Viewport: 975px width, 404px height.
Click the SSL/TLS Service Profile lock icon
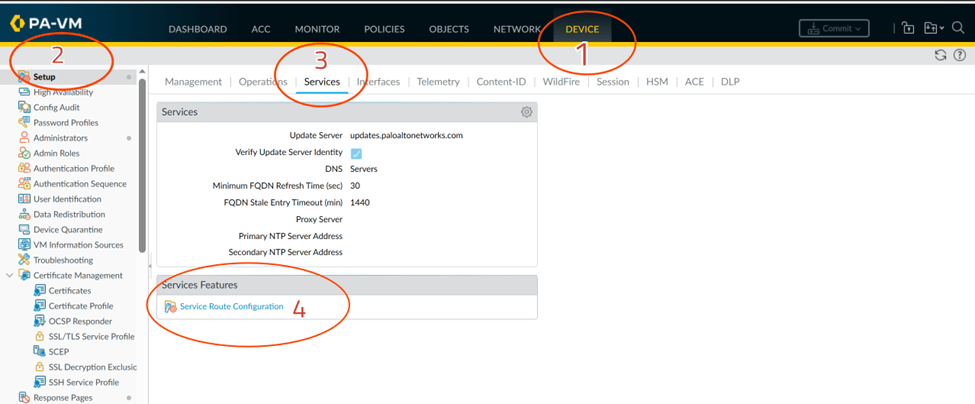(x=39, y=336)
